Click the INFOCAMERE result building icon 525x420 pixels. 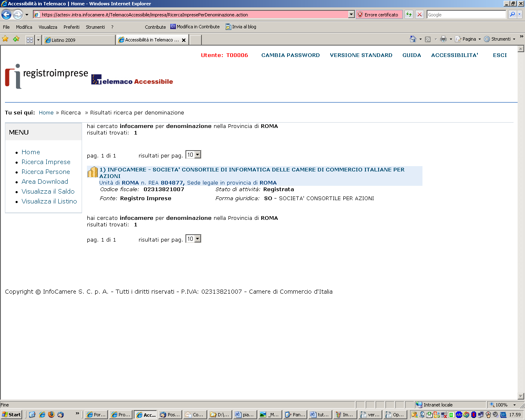click(93, 172)
